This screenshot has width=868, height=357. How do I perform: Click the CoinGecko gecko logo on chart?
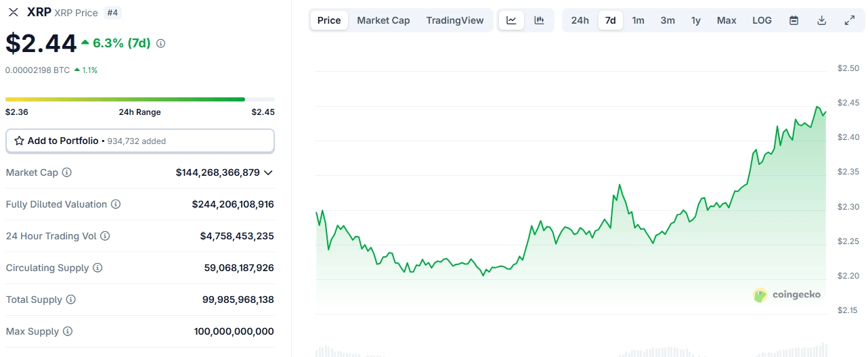[x=760, y=295]
